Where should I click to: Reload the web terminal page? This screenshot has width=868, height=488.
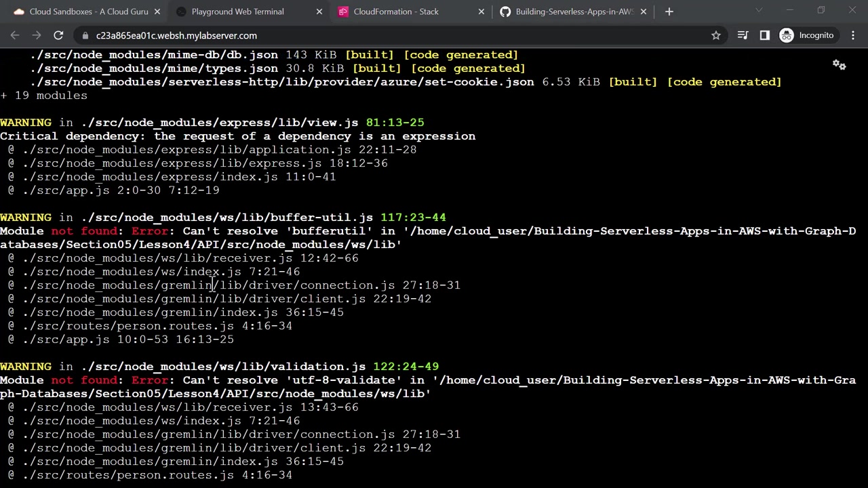pos(58,35)
